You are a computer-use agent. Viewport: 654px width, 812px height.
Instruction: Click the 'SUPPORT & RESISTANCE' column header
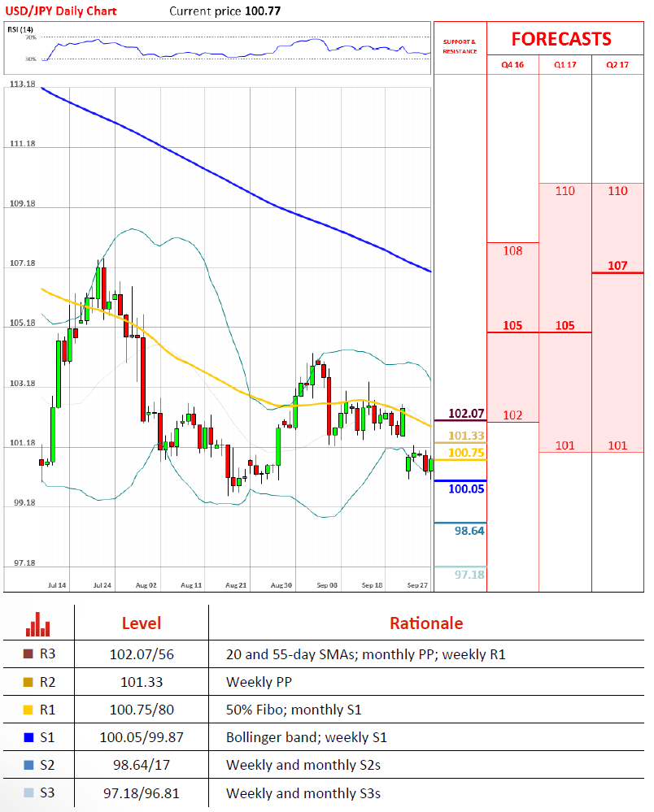[x=460, y=46]
